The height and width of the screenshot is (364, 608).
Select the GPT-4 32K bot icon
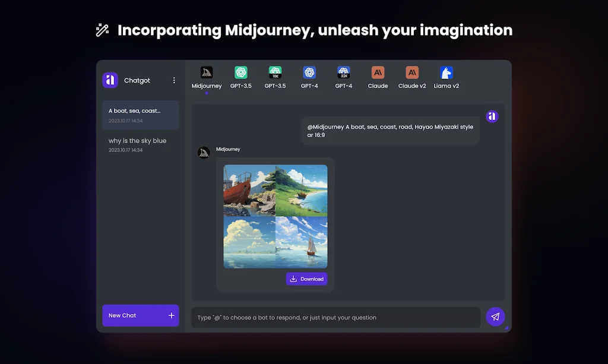tap(344, 74)
